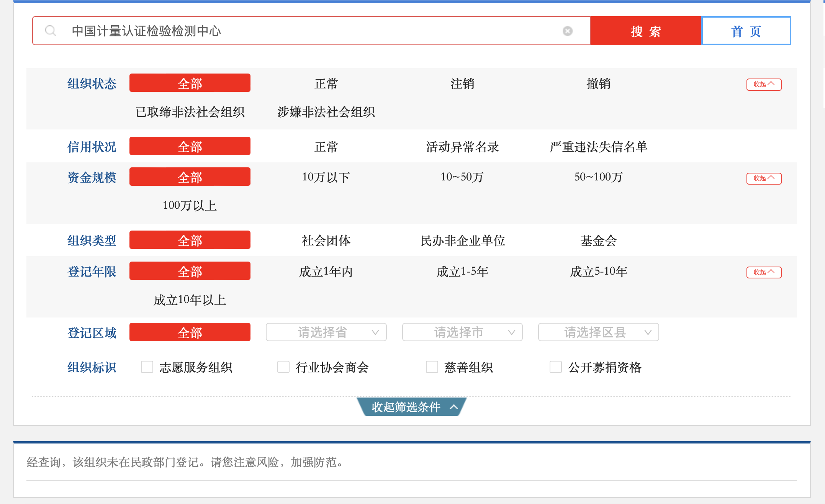The height and width of the screenshot is (504, 825).
Task: Go to 首页 home button
Action: tap(746, 31)
